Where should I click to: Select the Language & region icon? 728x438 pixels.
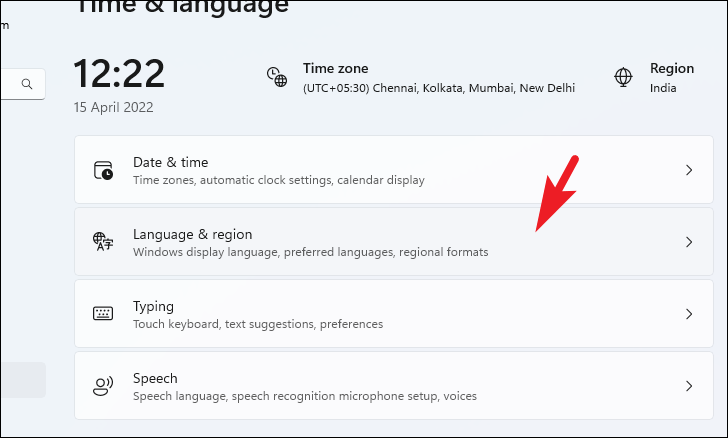point(104,242)
